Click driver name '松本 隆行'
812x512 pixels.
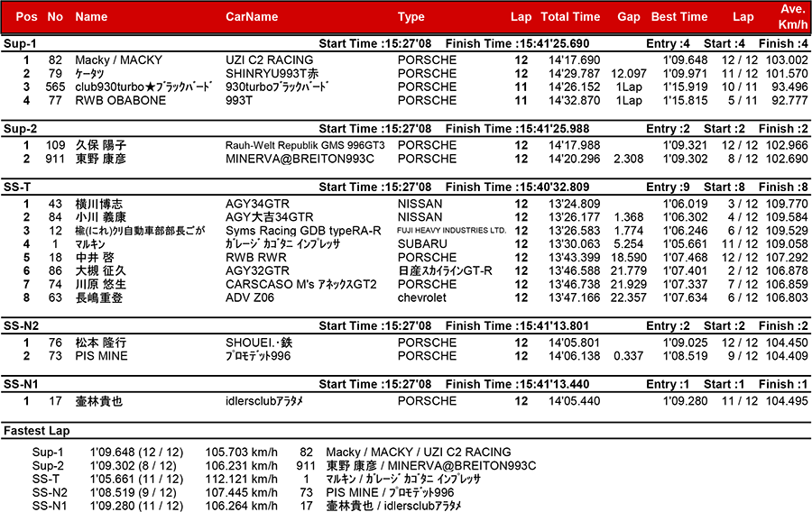[x=101, y=343]
